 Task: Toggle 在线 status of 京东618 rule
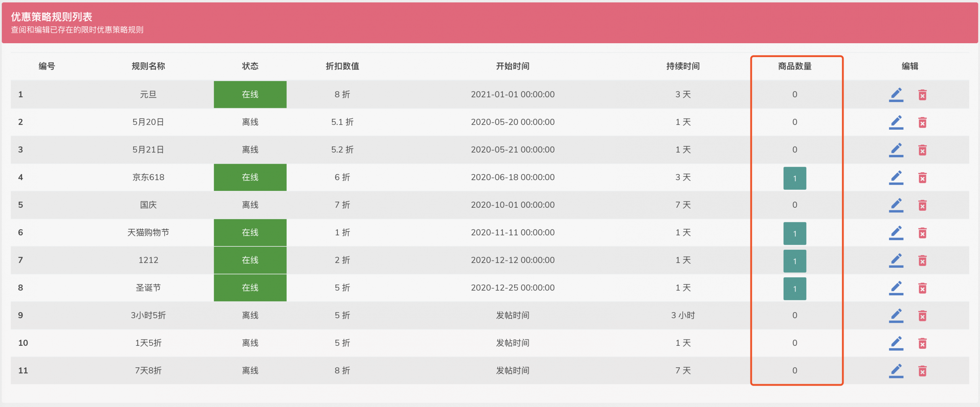click(250, 177)
